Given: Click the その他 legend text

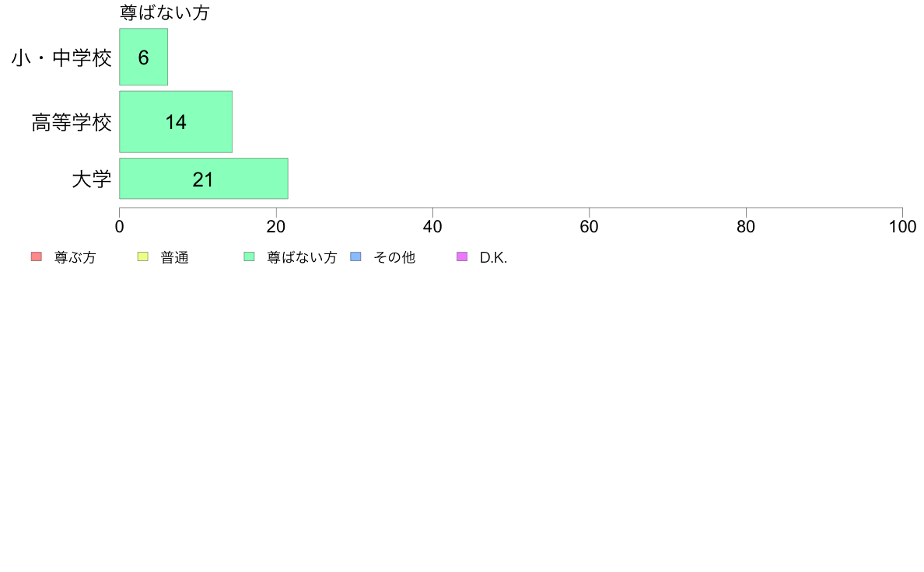Looking at the screenshot, I should 394,257.
